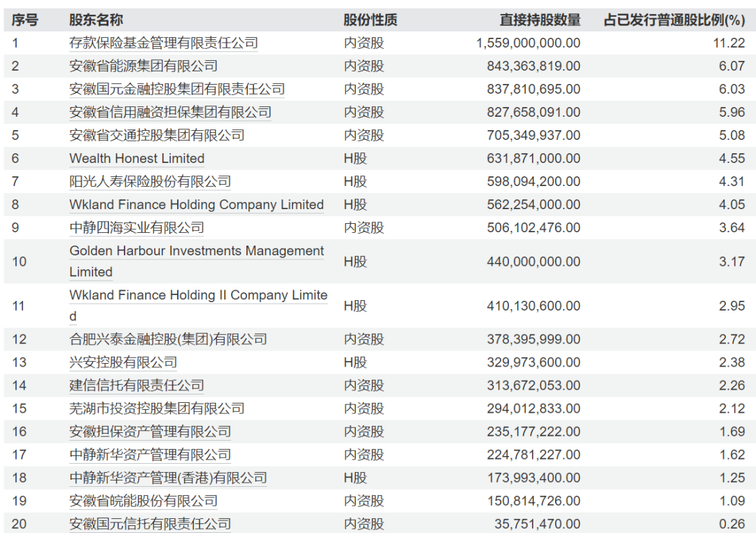756x533 pixels.
Task: Select the 11.22 percentage cell
Action: (x=729, y=43)
